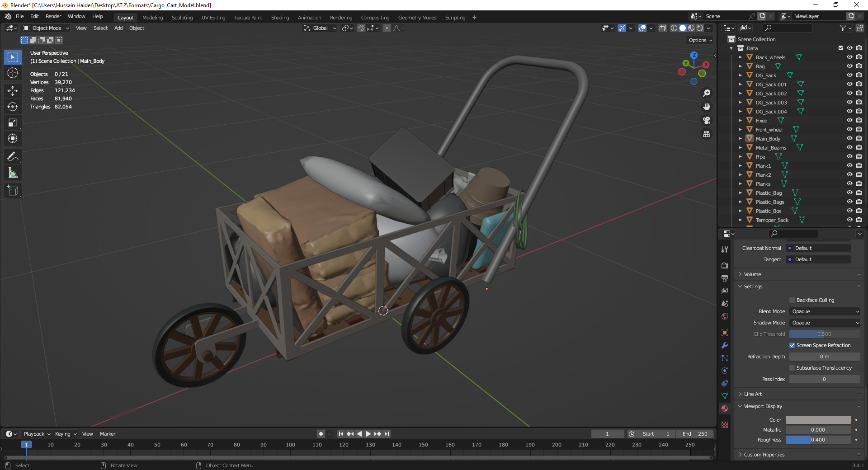Open the Shadow Mode dropdown
Image resolution: width=868 pixels, height=470 pixels.
[825, 323]
